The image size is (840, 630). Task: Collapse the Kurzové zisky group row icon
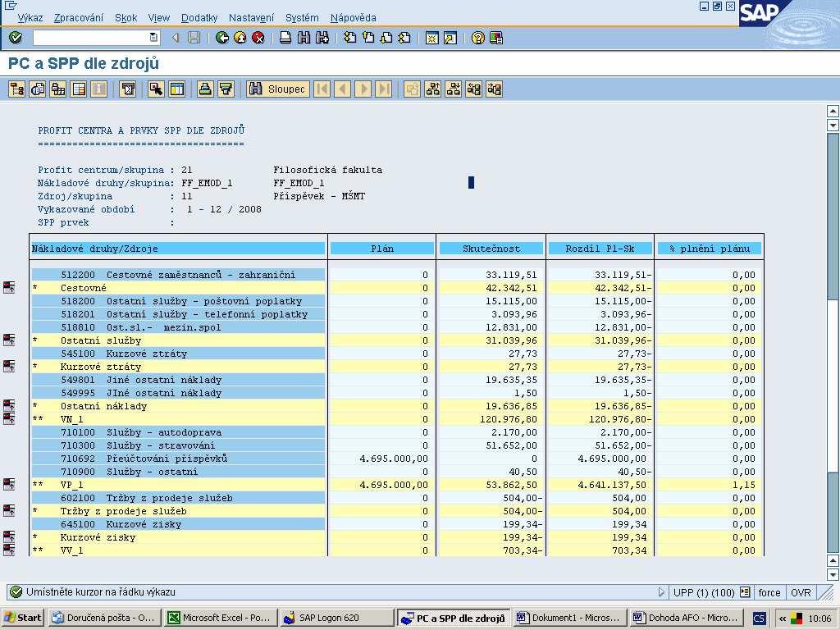pyautogui.click(x=9, y=536)
